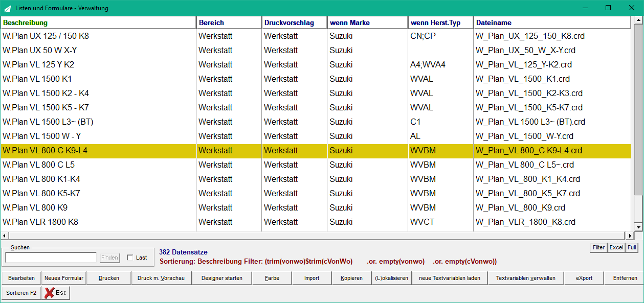Select row W.Plan VL 800 K9
644x303 pixels.
pyautogui.click(x=316, y=208)
